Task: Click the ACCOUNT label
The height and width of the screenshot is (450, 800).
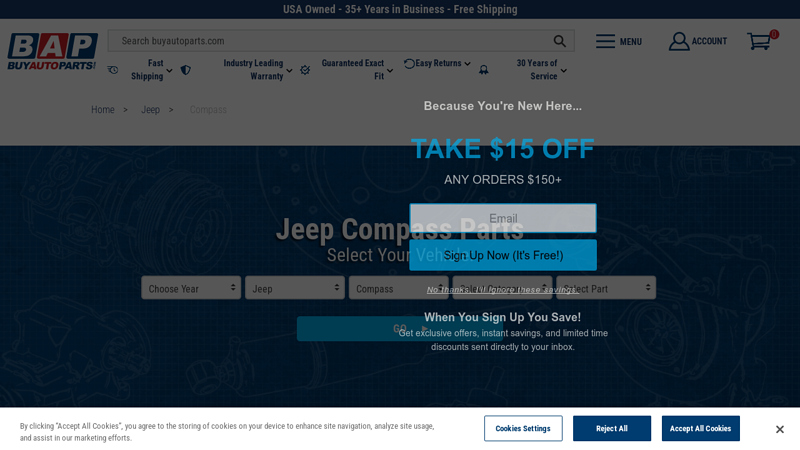Action: 709,41
